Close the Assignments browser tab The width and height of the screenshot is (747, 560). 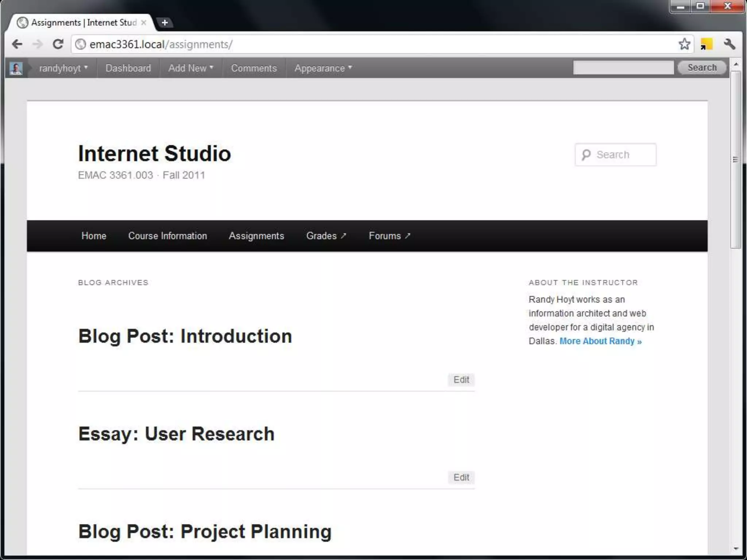(x=144, y=23)
